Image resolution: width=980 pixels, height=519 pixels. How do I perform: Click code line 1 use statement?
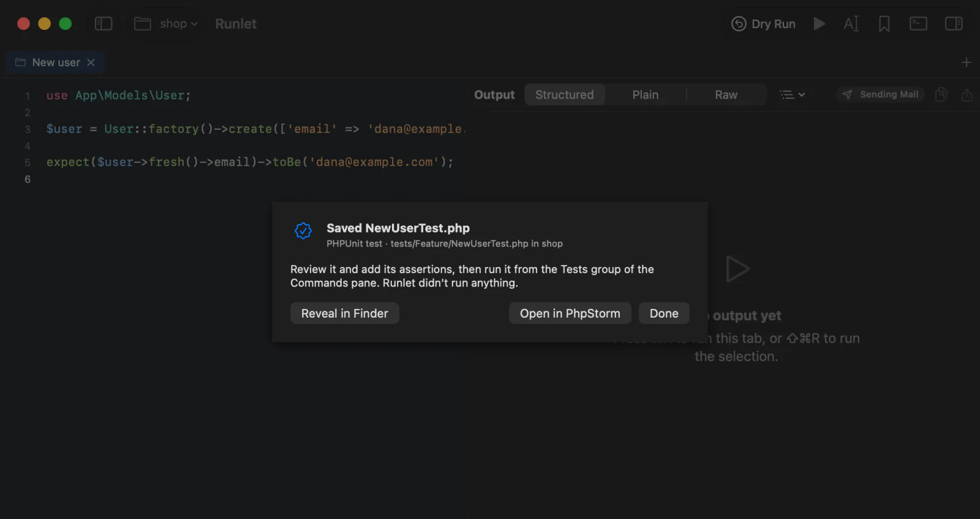pos(119,95)
